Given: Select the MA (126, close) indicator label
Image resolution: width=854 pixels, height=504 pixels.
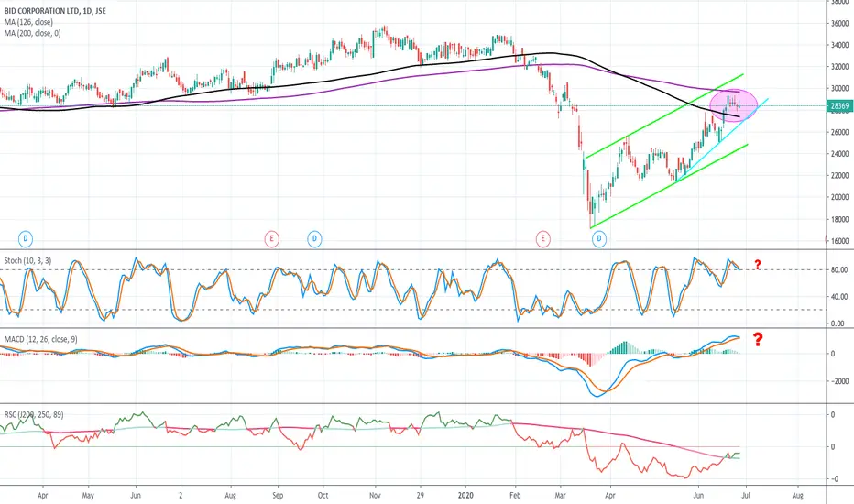Looking at the screenshot, I should (28, 22).
